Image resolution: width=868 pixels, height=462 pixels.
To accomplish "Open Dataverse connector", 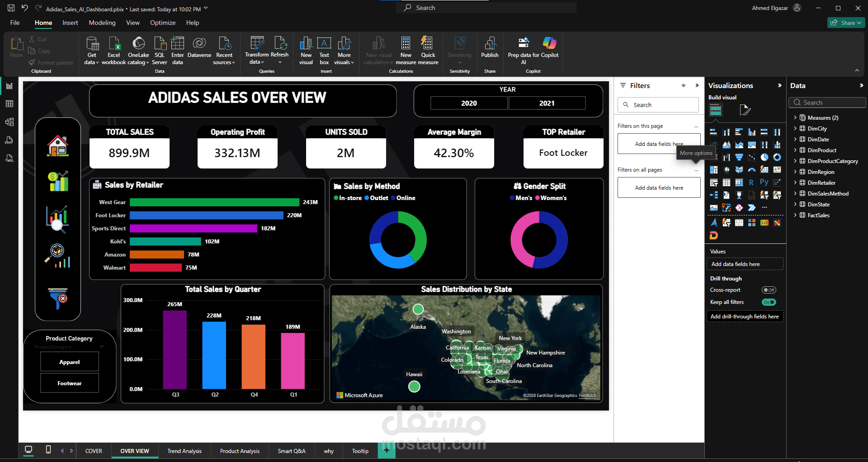I will pyautogui.click(x=199, y=47).
